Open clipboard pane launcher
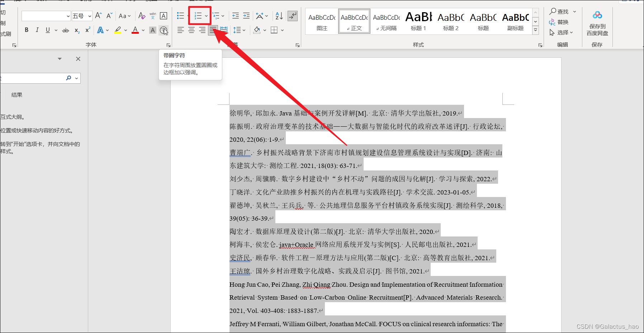The width and height of the screenshot is (644, 333). pos(14,45)
